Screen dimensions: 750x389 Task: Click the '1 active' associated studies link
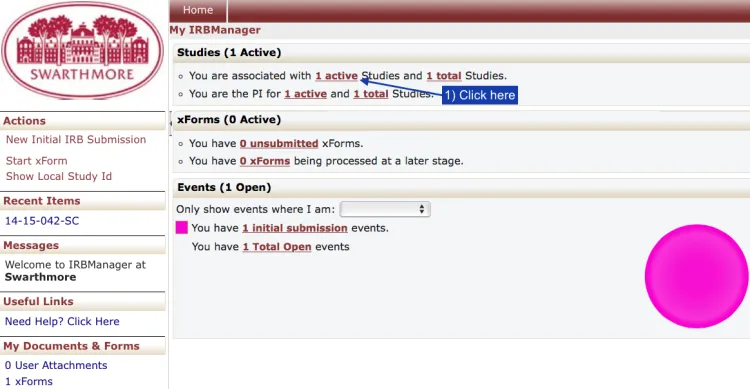coord(336,76)
